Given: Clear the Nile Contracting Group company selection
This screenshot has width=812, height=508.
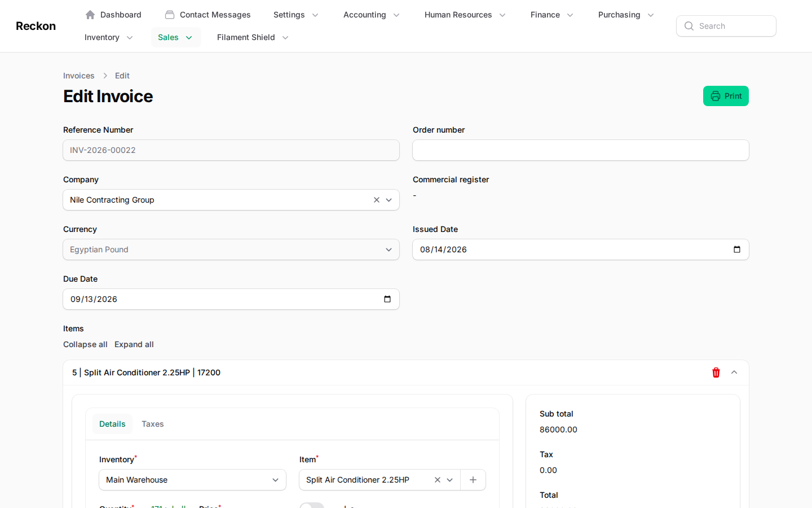Looking at the screenshot, I should pos(377,200).
